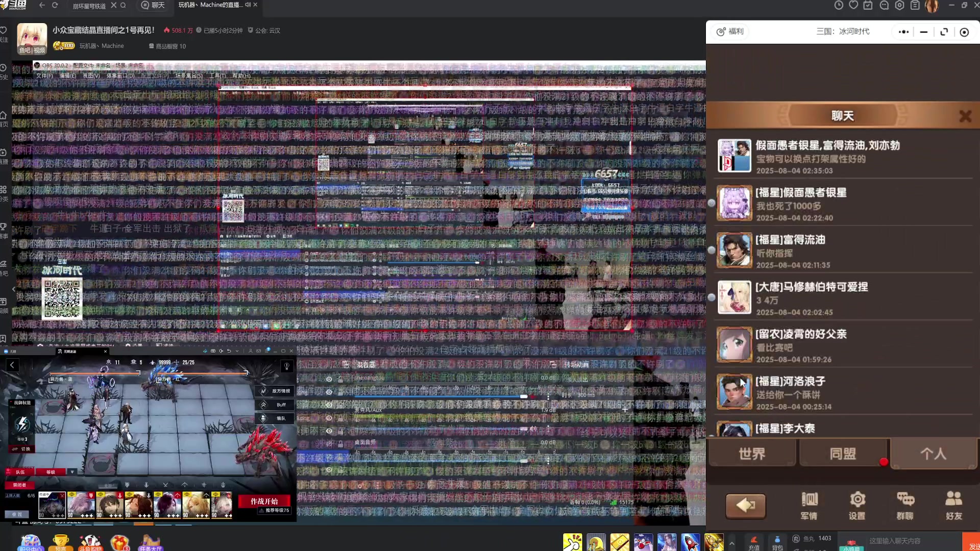
Task: Select the yellow thumbs-up hand gift icon
Action: point(572,542)
